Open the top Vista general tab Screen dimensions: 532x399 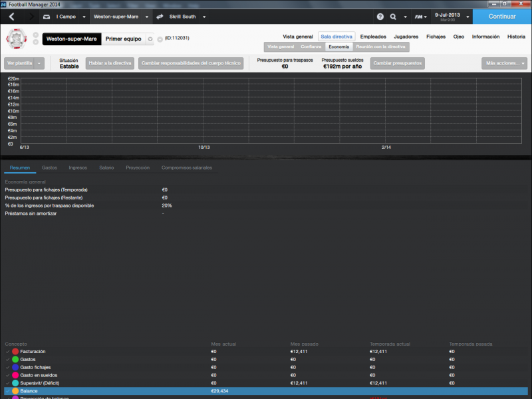298,37
